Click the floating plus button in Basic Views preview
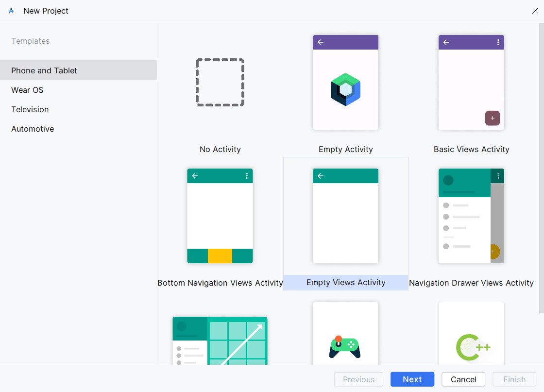The image size is (544, 392). 492,118
